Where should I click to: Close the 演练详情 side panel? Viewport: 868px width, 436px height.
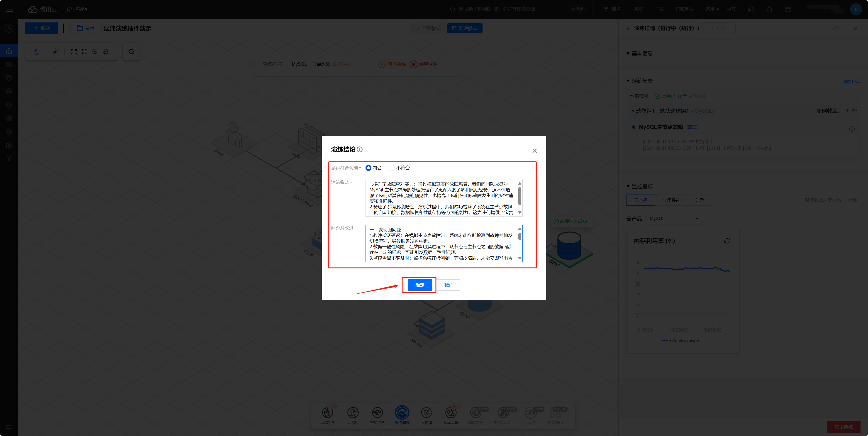(855, 28)
